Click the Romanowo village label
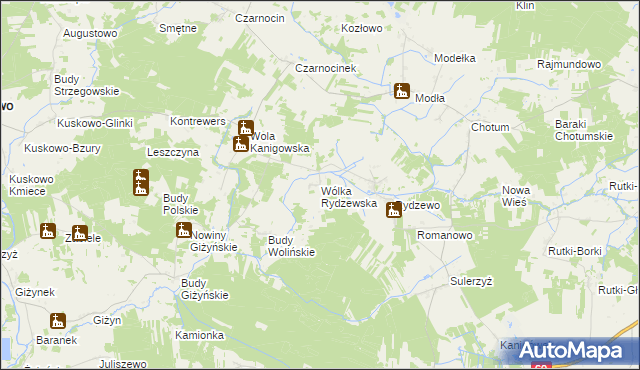640x370 pixels. tap(444, 235)
